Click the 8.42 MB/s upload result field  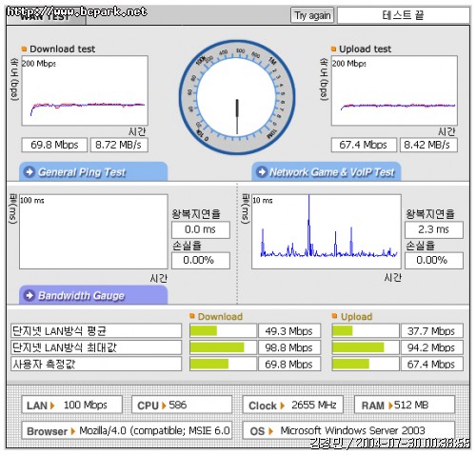(x=428, y=145)
